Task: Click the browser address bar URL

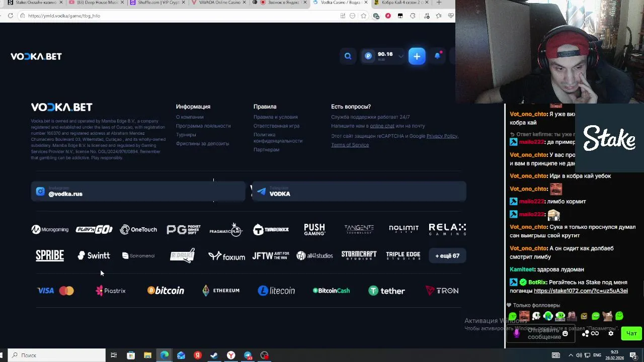Action: (x=64, y=16)
